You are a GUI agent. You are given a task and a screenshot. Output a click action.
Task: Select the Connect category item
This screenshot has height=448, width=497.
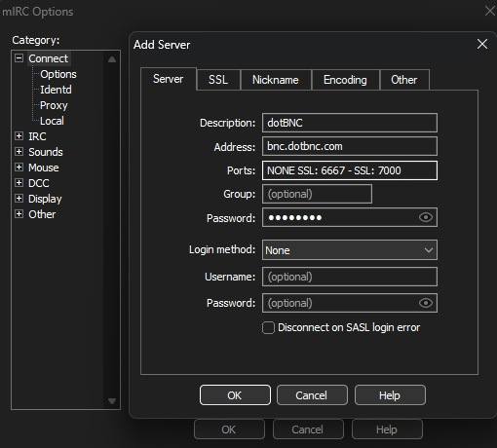point(49,58)
